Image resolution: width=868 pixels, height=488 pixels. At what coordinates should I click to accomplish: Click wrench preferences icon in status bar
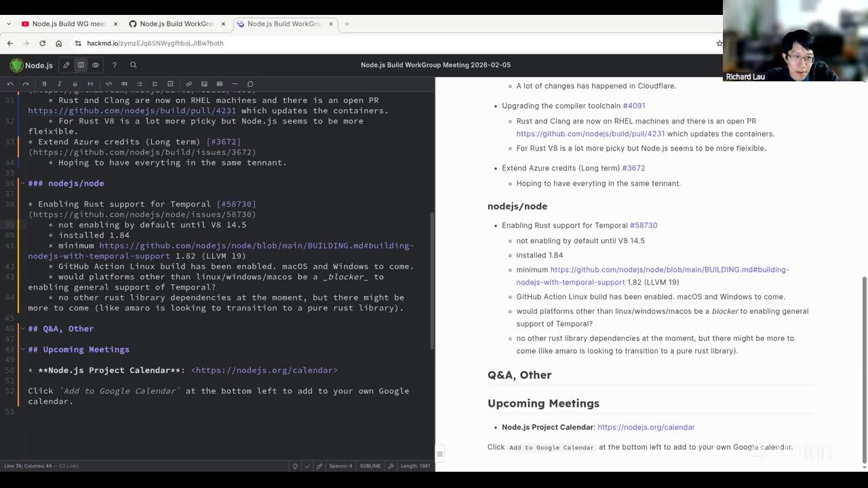pos(391,466)
